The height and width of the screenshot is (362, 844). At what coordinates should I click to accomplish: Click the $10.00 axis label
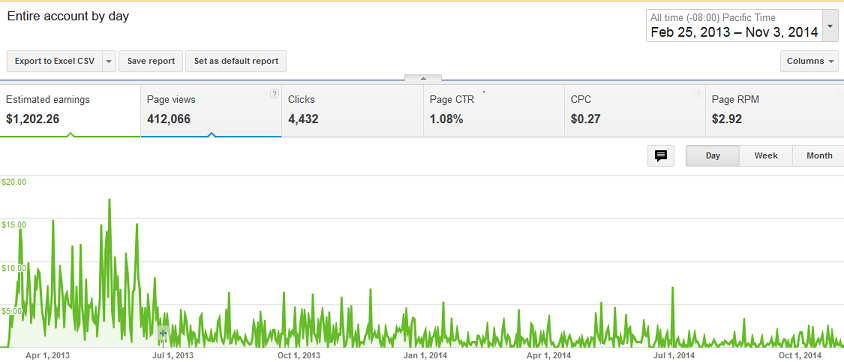pos(14,268)
